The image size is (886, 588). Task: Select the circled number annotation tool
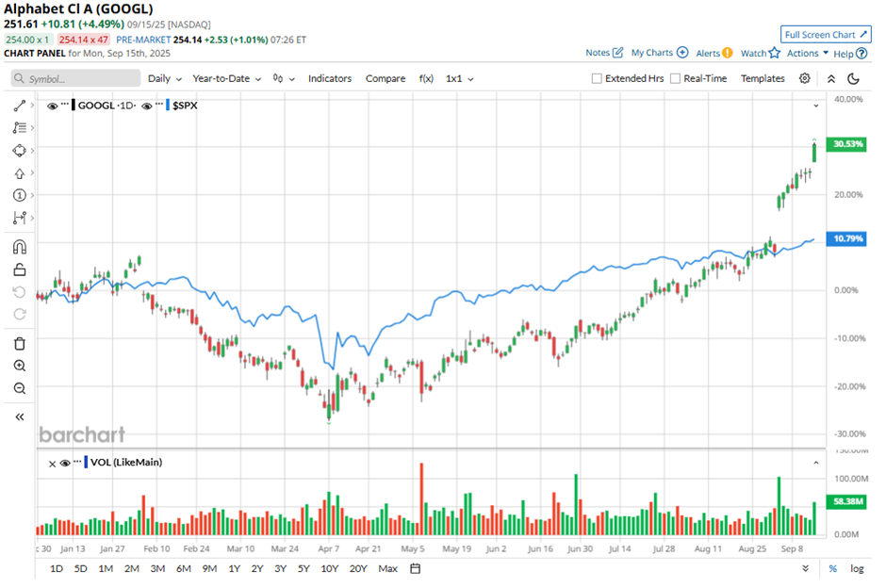point(19,195)
